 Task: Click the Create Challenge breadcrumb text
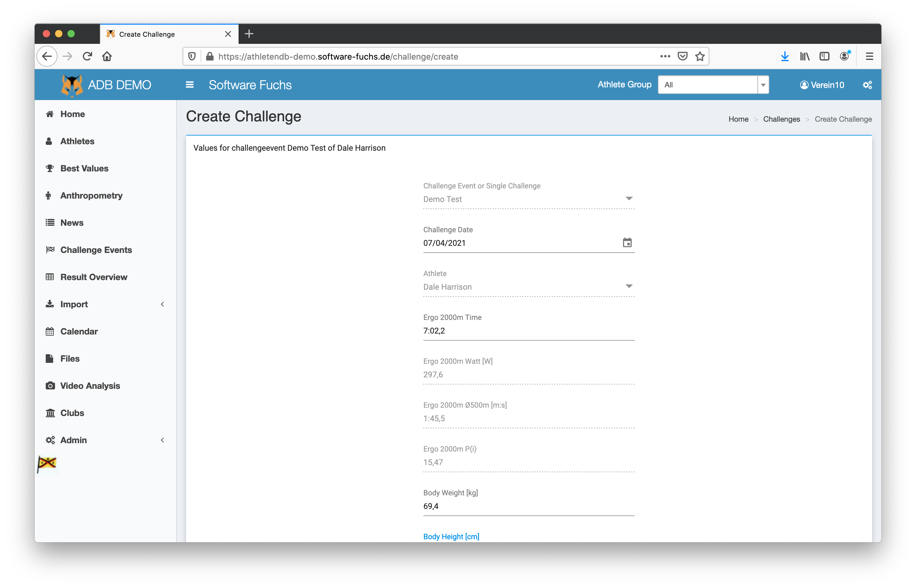pyautogui.click(x=843, y=119)
